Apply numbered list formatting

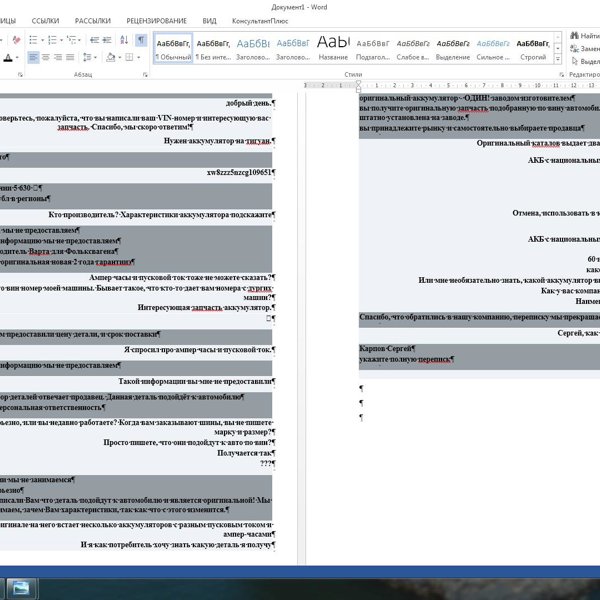point(52,40)
